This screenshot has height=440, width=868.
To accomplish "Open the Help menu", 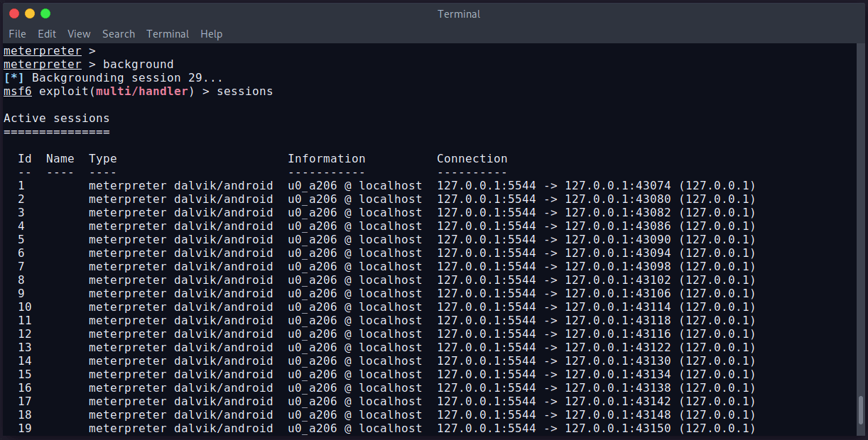I will click(x=211, y=34).
